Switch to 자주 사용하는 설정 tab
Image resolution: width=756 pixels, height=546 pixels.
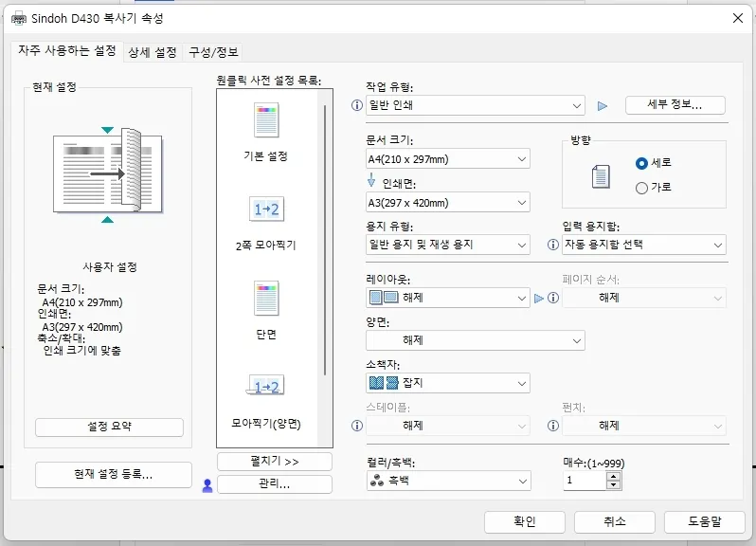(x=67, y=50)
